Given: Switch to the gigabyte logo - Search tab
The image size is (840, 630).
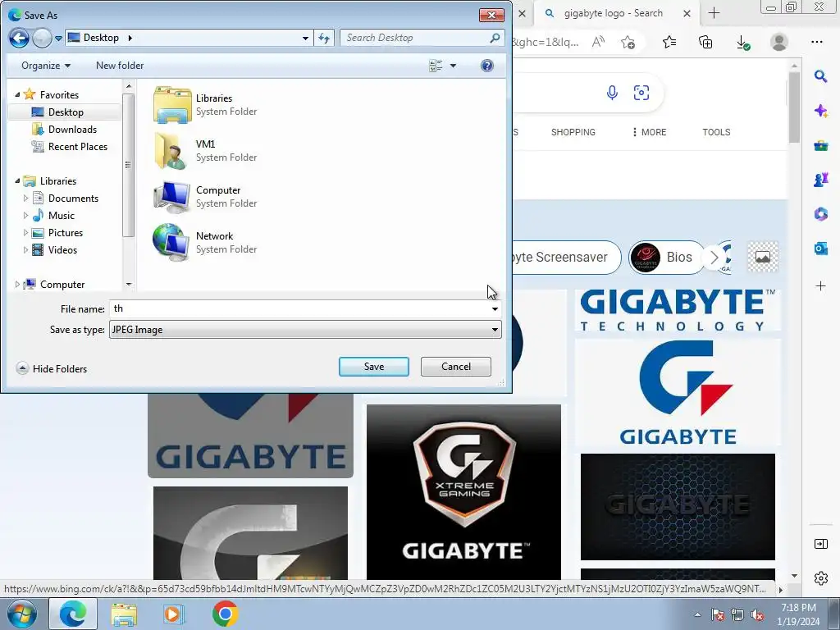Looking at the screenshot, I should pos(614,13).
